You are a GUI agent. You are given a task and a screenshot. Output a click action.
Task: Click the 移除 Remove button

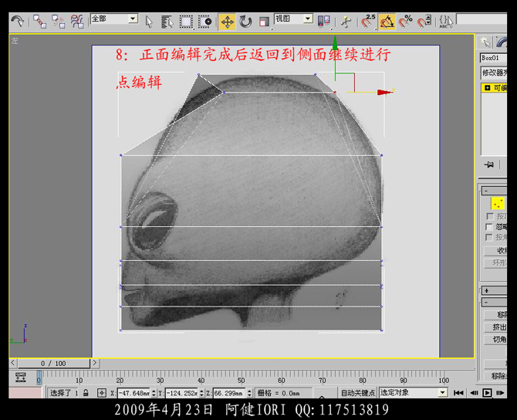[495, 315]
